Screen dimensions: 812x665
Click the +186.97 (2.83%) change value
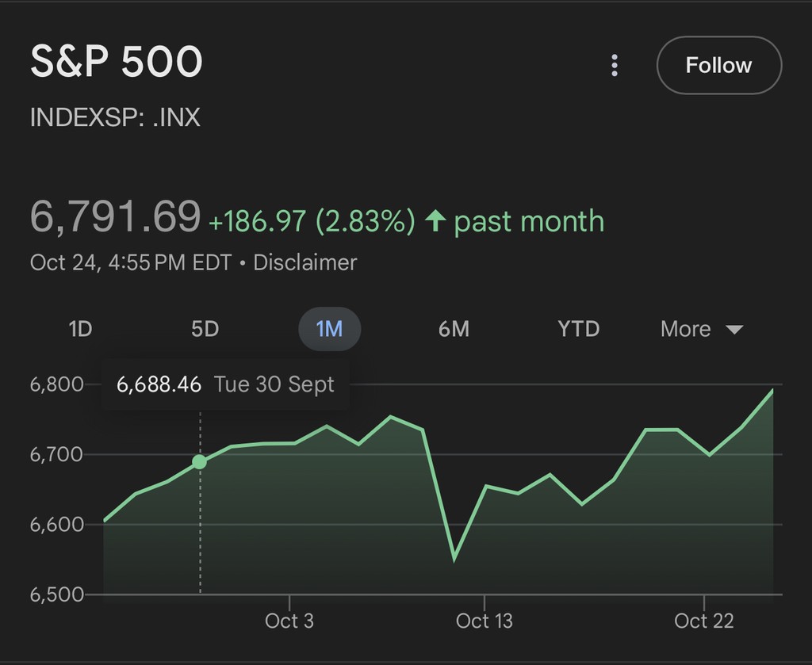click(311, 222)
